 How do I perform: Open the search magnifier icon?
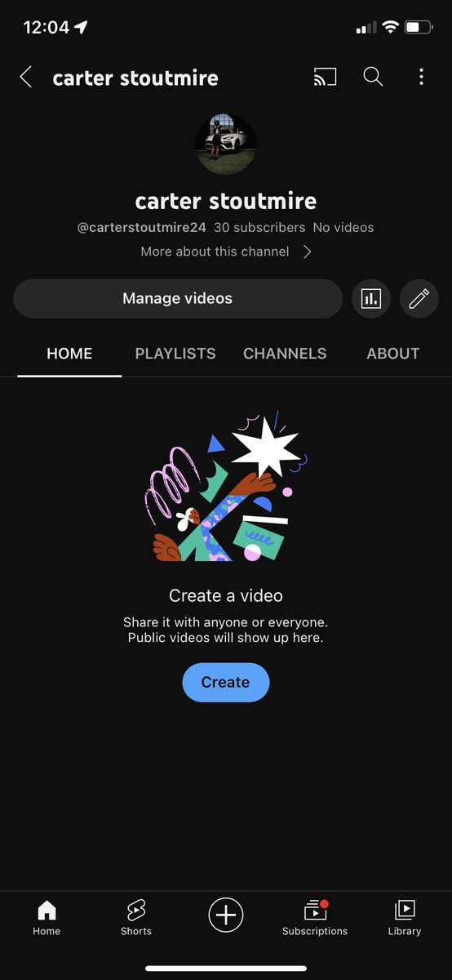[x=373, y=77]
